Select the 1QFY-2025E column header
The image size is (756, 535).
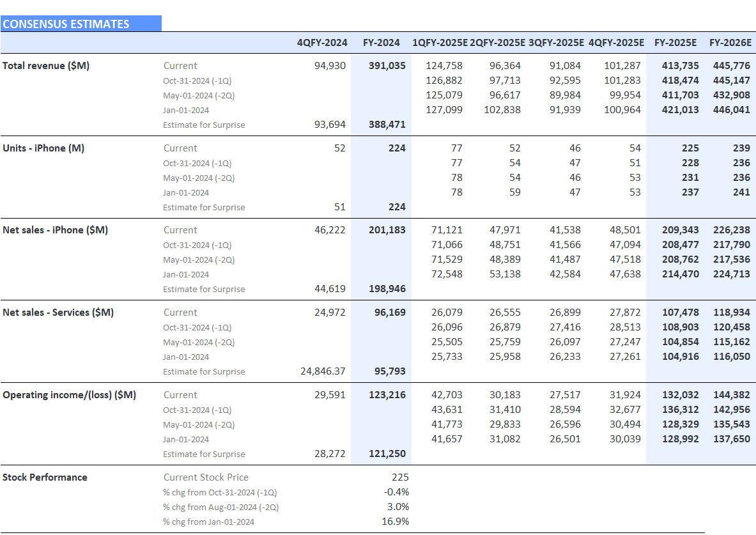(442, 43)
